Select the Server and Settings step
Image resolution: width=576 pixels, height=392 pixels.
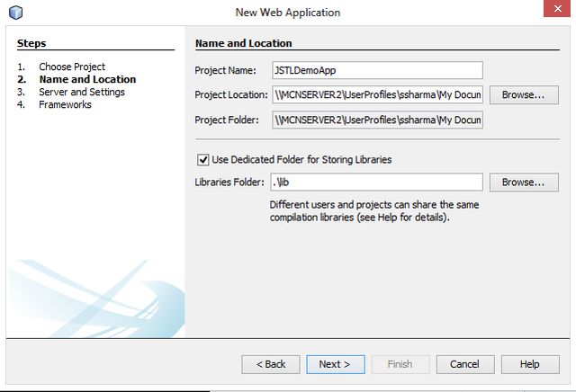tap(81, 92)
